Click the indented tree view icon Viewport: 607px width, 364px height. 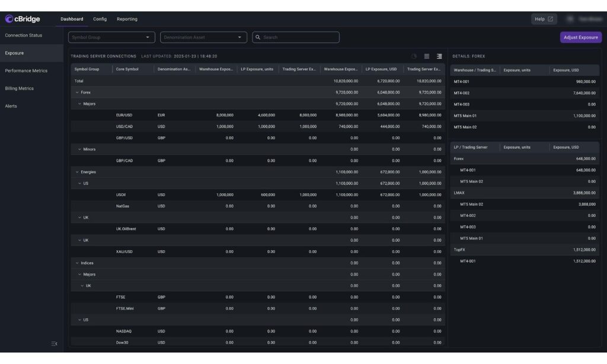439,56
